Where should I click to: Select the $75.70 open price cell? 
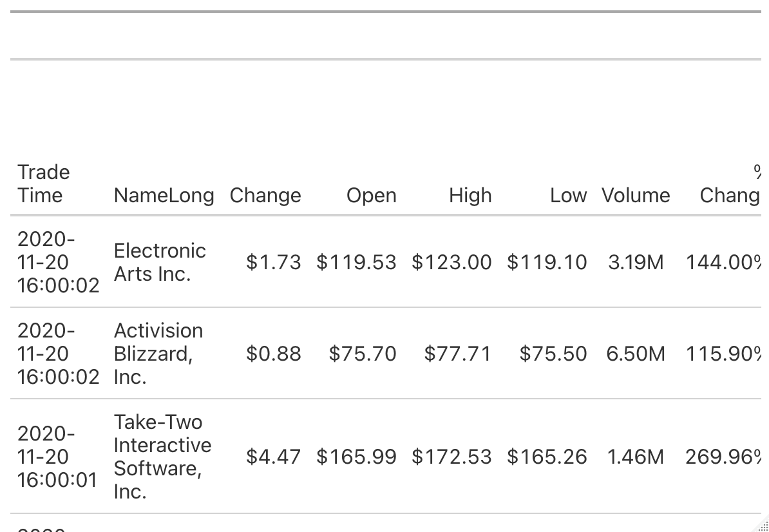coord(363,354)
